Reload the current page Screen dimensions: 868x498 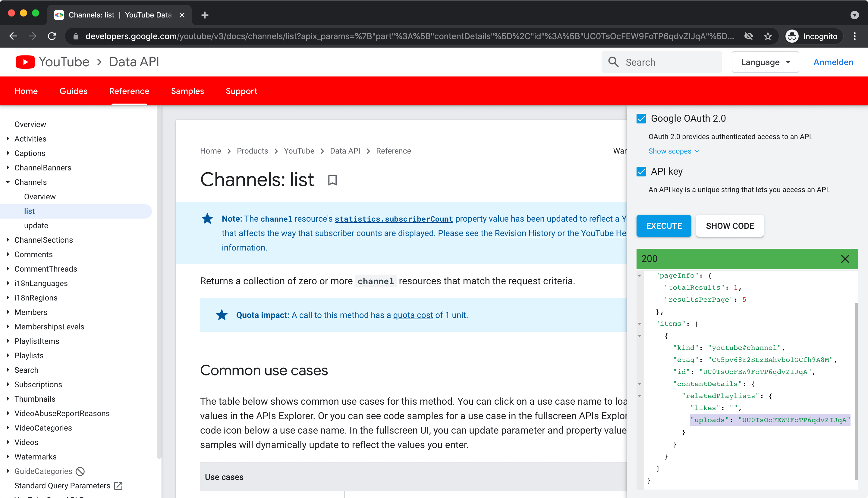(x=52, y=36)
